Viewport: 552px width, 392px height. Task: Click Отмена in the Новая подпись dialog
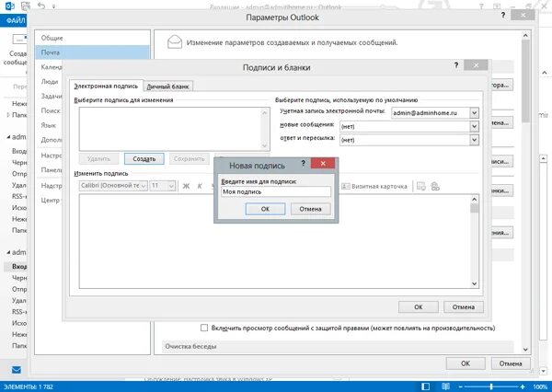(311, 209)
